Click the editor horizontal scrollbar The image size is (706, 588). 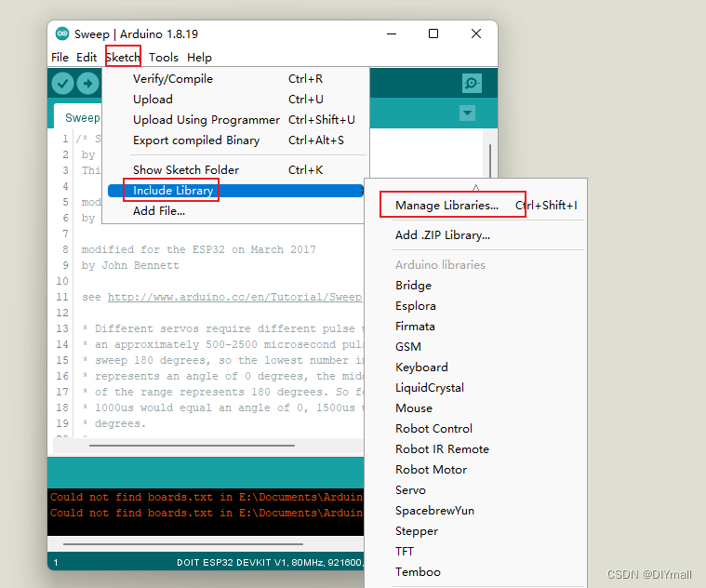[x=192, y=446]
